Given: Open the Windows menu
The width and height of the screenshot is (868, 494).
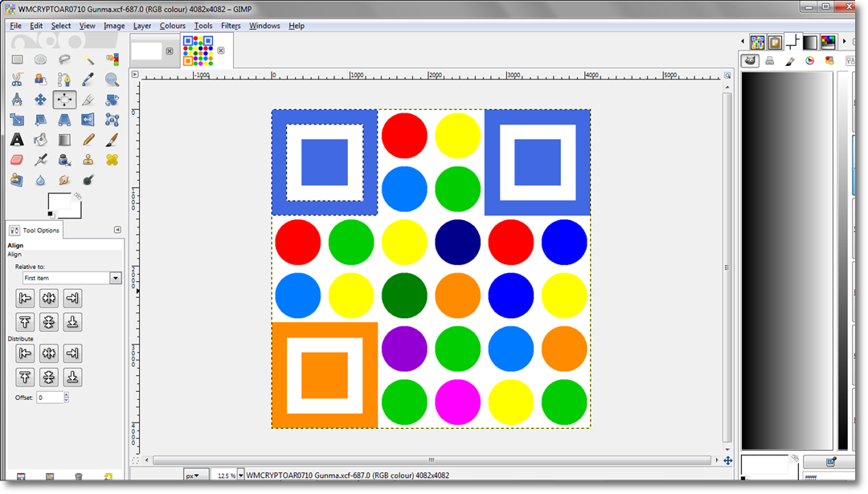Looking at the screenshot, I should [264, 26].
